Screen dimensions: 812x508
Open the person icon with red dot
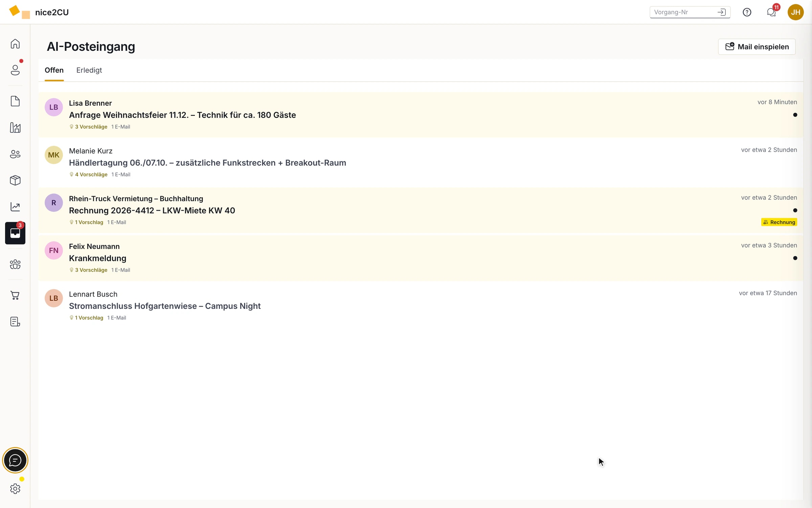pyautogui.click(x=15, y=70)
